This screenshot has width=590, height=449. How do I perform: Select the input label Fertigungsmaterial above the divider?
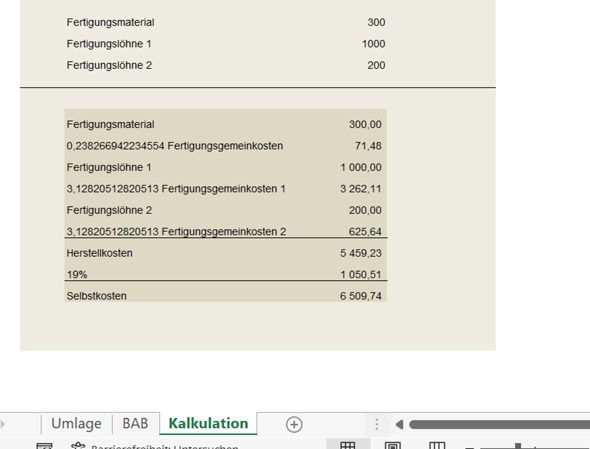pyautogui.click(x=110, y=23)
